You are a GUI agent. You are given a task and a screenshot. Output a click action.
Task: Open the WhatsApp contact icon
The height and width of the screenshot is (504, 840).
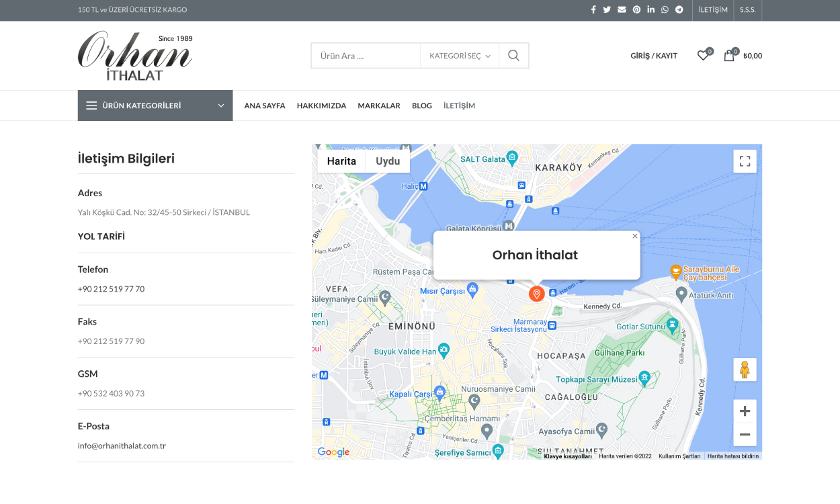point(665,10)
